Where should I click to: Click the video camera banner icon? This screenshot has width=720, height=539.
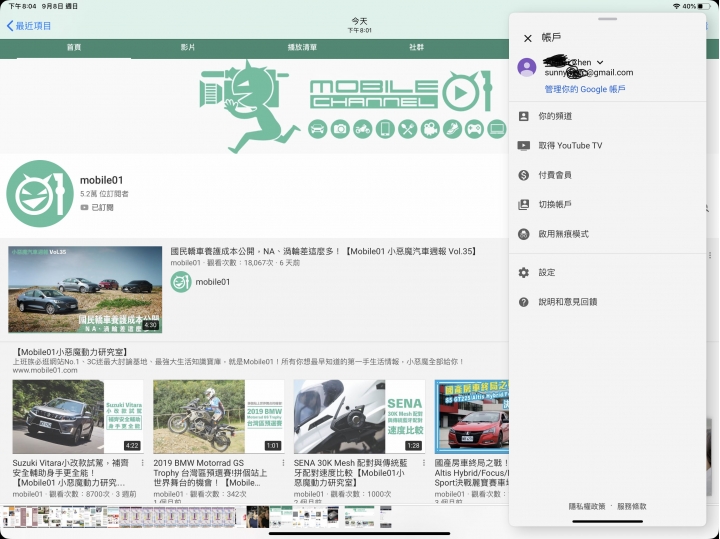pos(429,129)
